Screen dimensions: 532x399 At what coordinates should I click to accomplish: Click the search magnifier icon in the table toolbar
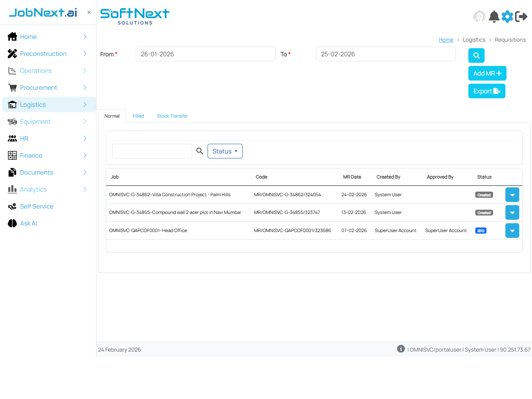[199, 151]
